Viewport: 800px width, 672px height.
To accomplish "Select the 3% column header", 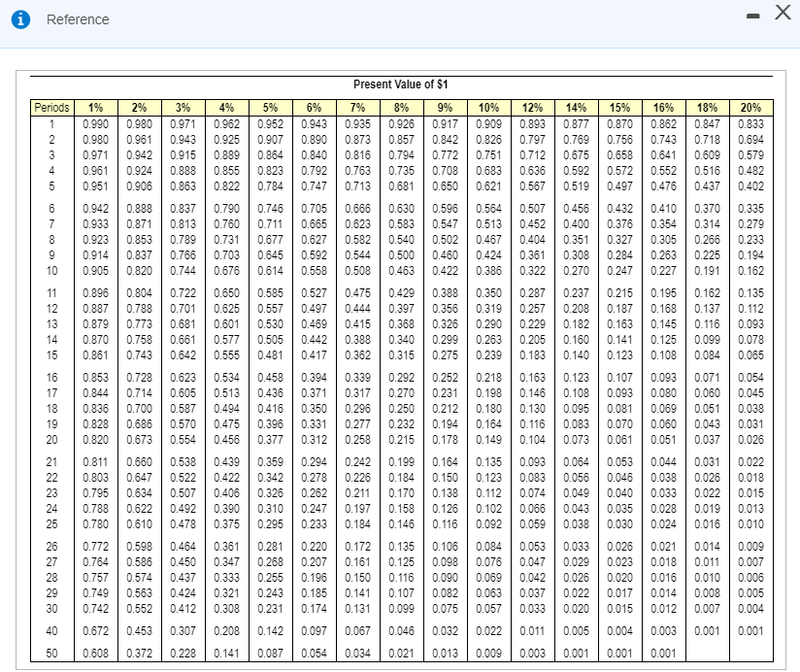I will [x=183, y=108].
